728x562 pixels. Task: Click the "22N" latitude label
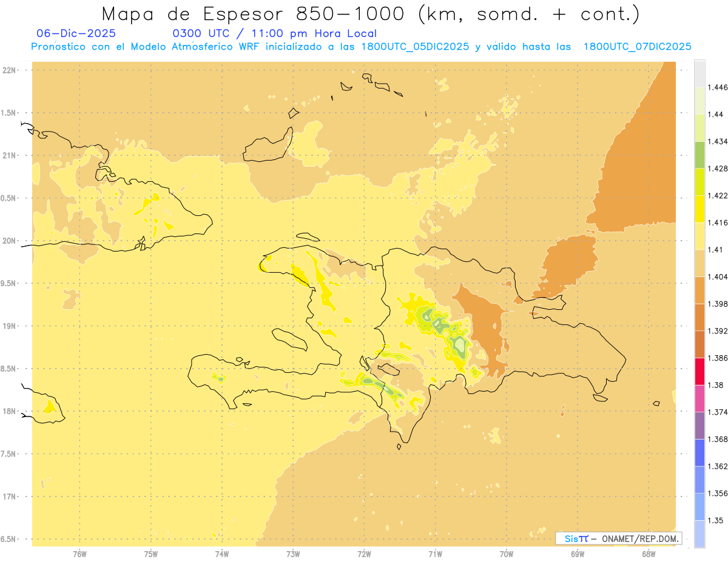10,70
